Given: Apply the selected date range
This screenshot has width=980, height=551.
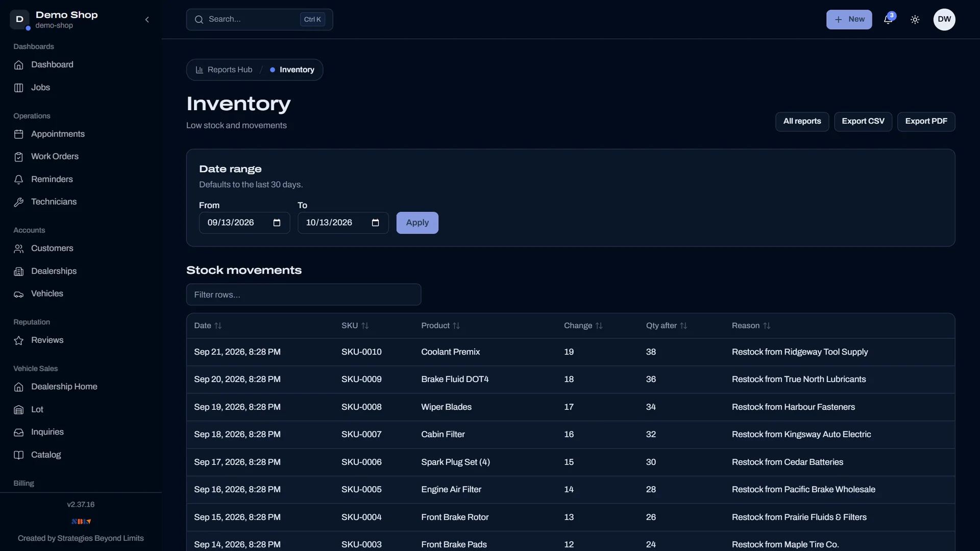Looking at the screenshot, I should tap(417, 223).
